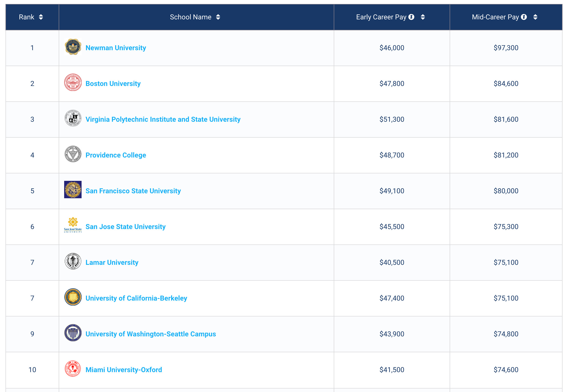Click the UC Berkeley seal logo

[73, 297]
